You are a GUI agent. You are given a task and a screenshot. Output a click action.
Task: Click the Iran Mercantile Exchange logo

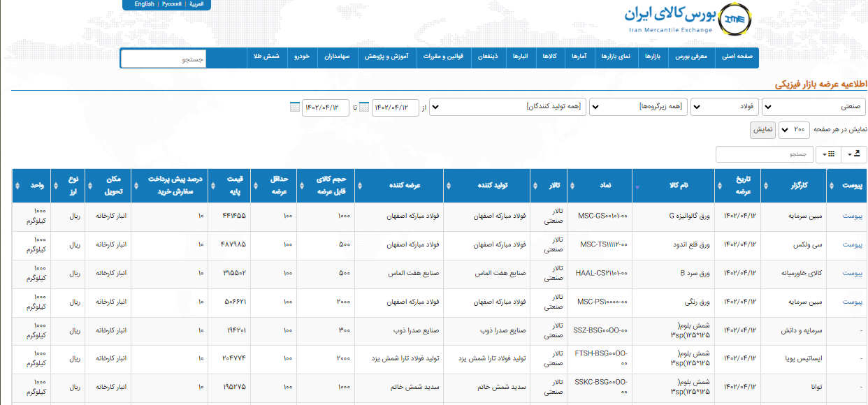click(689, 19)
